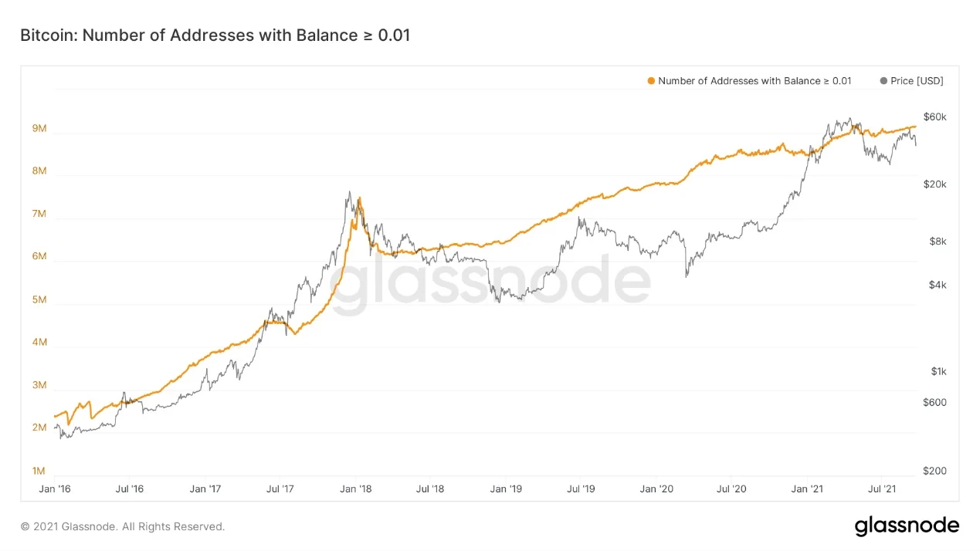
Task: Select the Jan '21 x-axis label
Action: pyautogui.click(x=806, y=488)
